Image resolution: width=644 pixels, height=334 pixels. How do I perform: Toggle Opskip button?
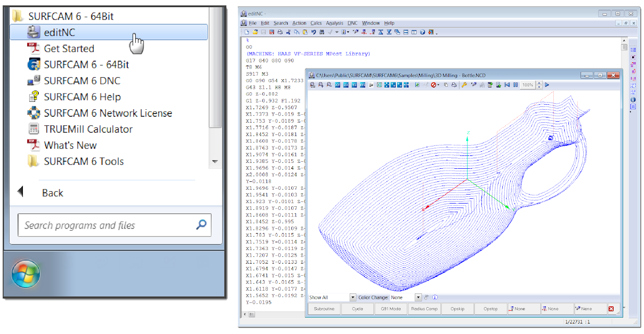click(x=457, y=309)
